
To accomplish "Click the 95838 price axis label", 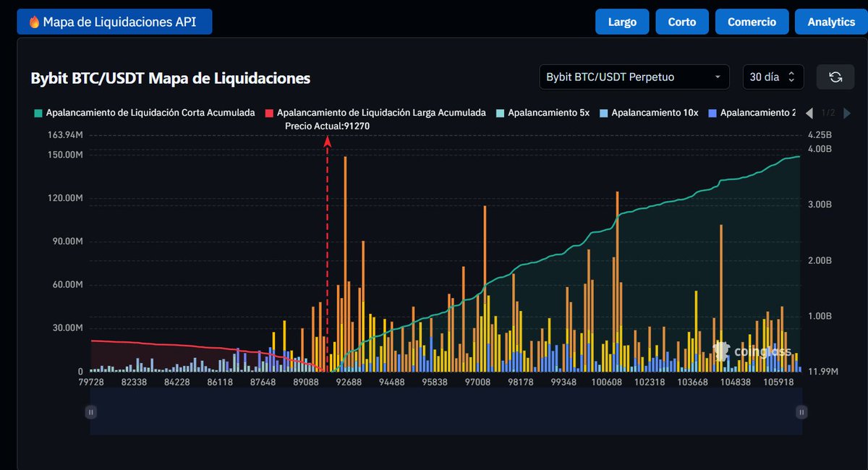I will point(435,383).
